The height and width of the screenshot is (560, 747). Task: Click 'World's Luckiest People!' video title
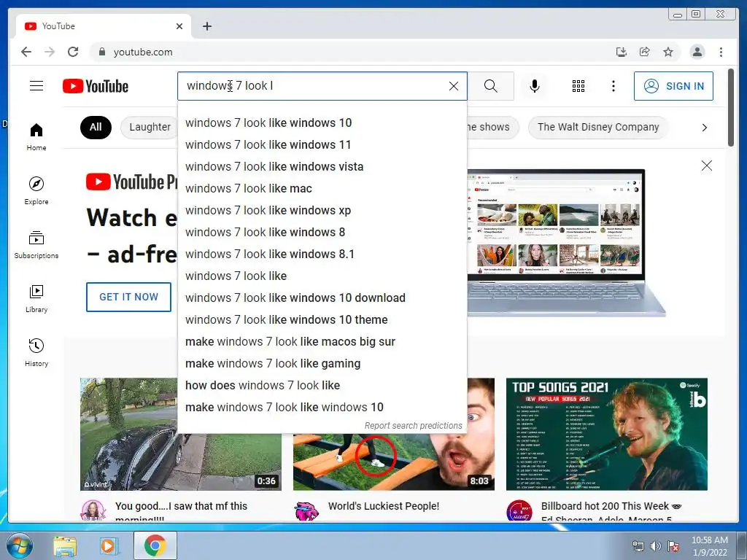[384, 506]
